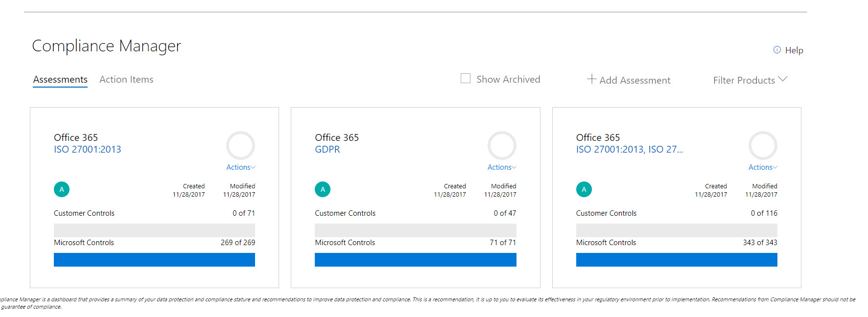Open the GDPR assessment link
Screen dimensions: 868x317
tap(327, 150)
